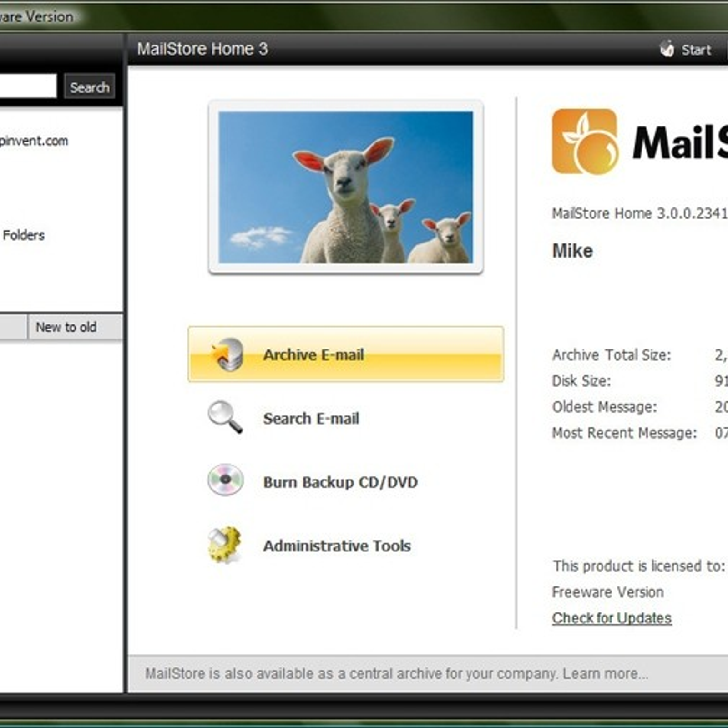Click the Administrative Tools gear icon

(x=224, y=545)
